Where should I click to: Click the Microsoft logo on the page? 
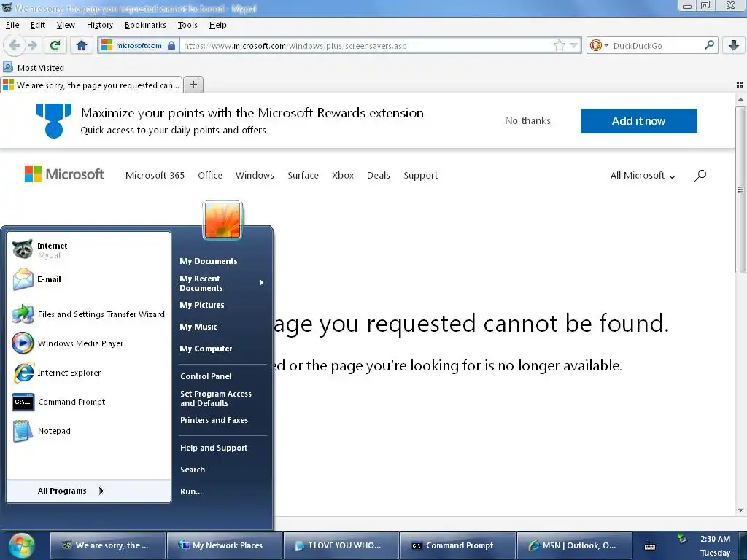click(x=64, y=174)
